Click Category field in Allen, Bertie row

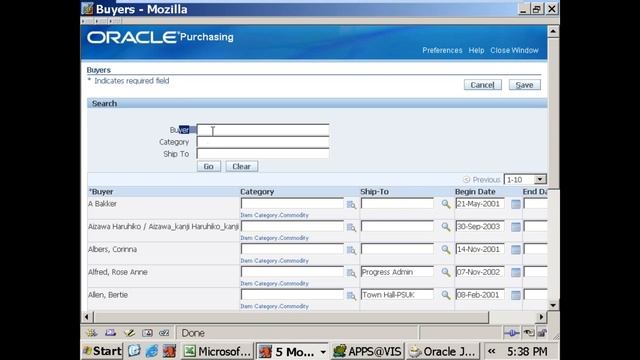(292, 295)
